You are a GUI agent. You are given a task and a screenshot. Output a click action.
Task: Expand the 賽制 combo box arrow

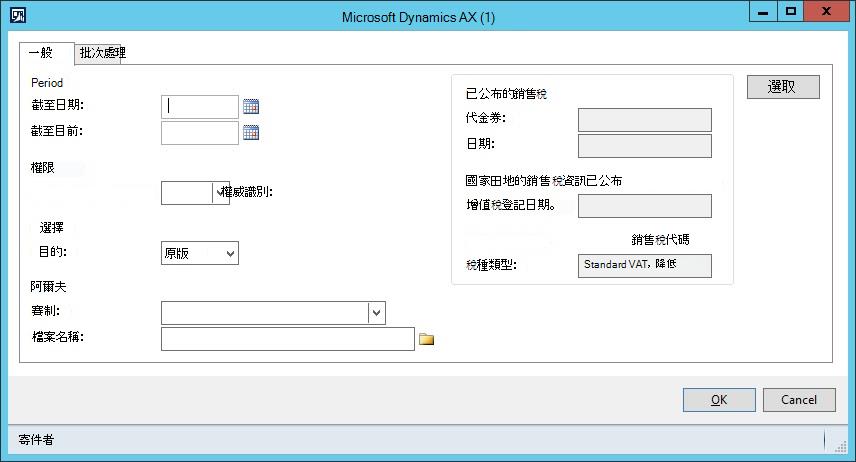(377, 313)
